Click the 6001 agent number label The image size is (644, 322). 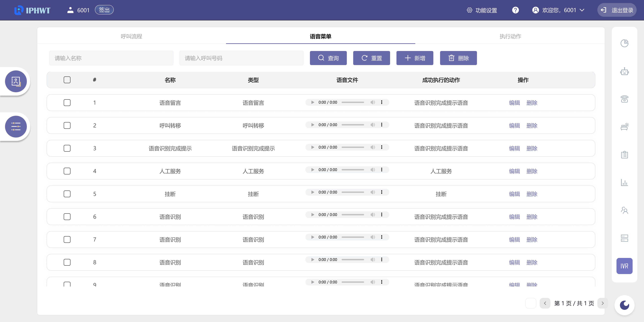coord(83,10)
